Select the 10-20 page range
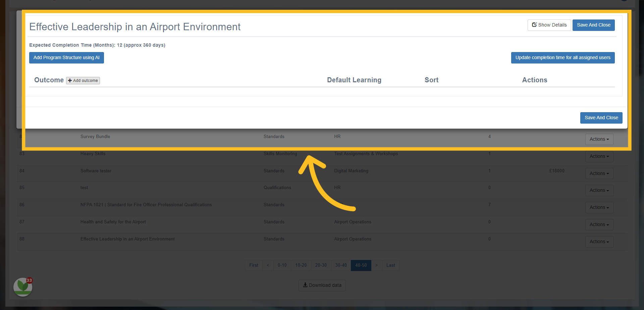The height and width of the screenshot is (310, 644). point(301,265)
